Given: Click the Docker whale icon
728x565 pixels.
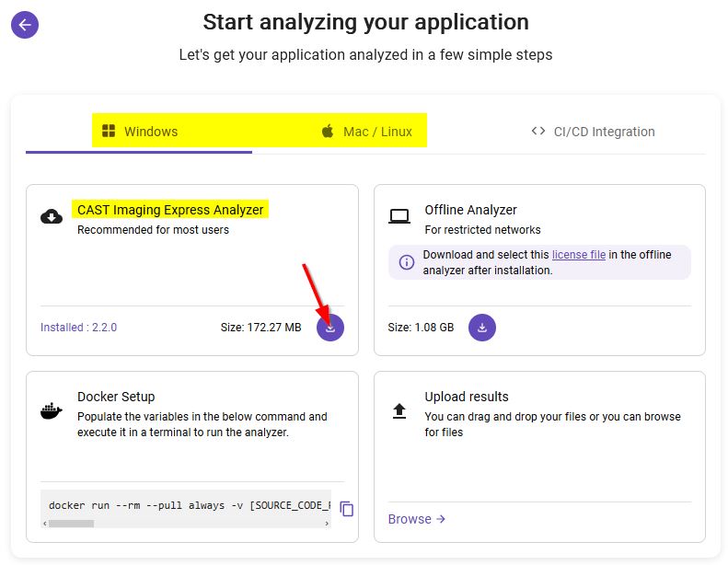Looking at the screenshot, I should coord(52,410).
